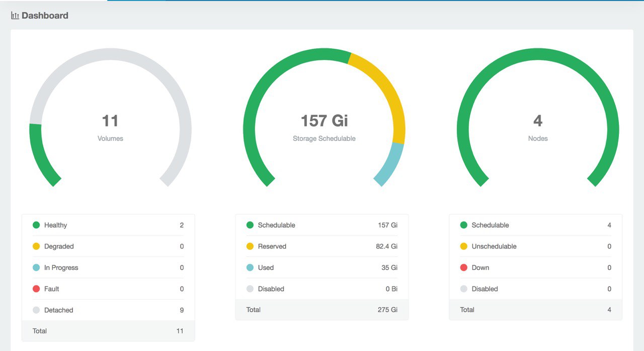Click the yellow Degraded legend dot

click(36, 246)
